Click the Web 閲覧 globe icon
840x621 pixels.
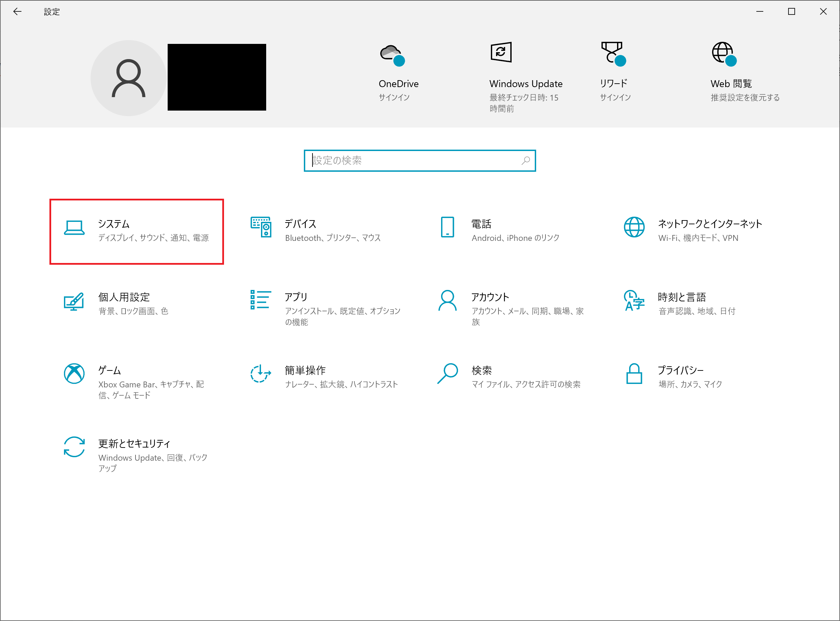tap(724, 54)
